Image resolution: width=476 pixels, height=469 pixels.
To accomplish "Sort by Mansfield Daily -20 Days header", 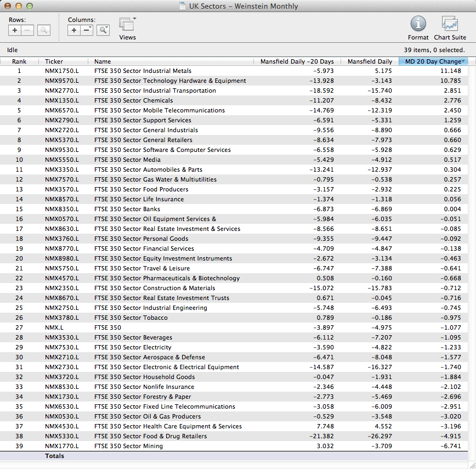I will 296,61.
